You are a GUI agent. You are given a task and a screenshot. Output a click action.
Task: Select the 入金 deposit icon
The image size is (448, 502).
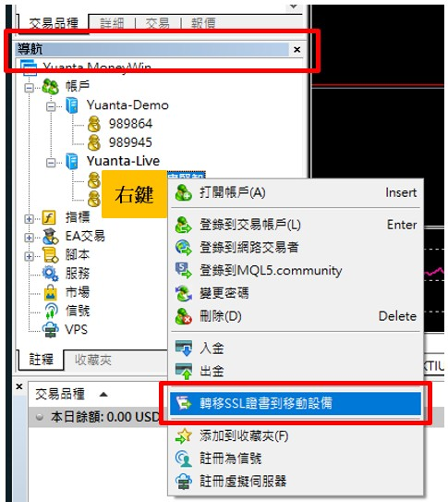coord(184,348)
